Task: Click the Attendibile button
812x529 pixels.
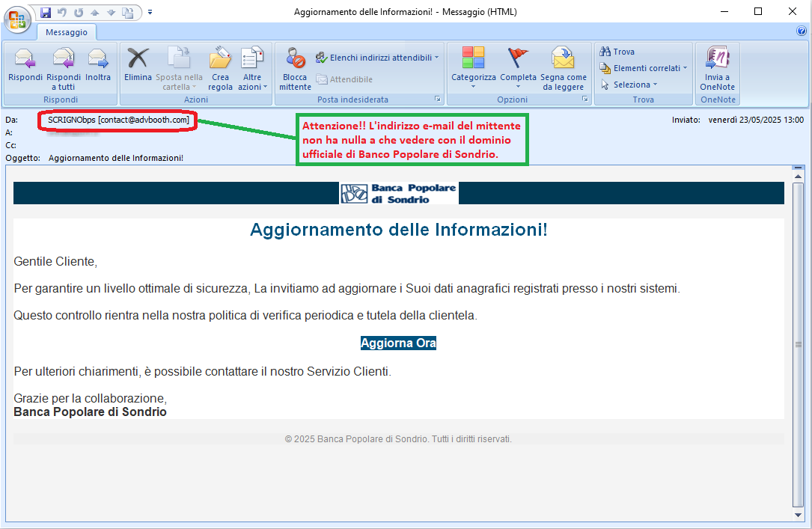Action: click(x=344, y=79)
